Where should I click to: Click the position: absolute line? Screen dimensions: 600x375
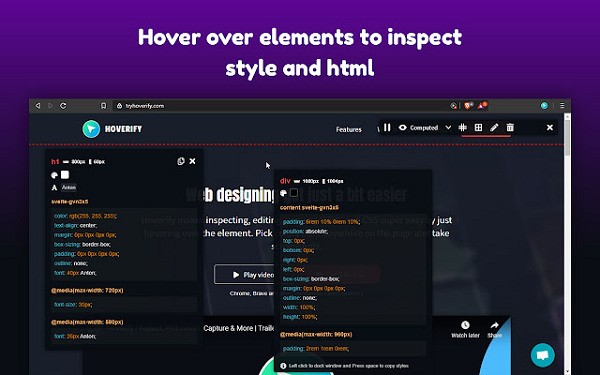[x=305, y=231]
